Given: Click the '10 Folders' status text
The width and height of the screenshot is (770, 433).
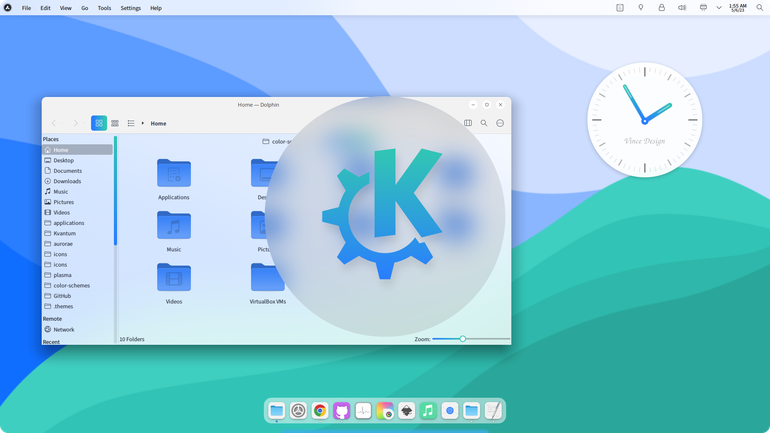Looking at the screenshot, I should (132, 339).
